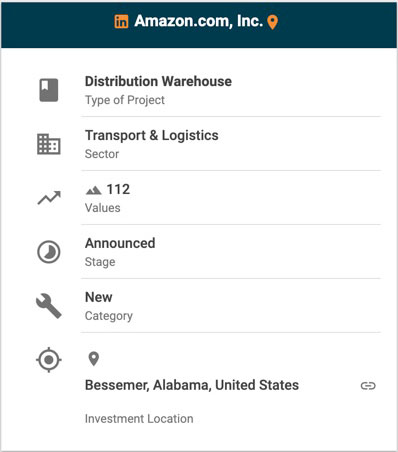
Task: Open the LinkedIn icon beside Amazon.com
Action: click(121, 22)
